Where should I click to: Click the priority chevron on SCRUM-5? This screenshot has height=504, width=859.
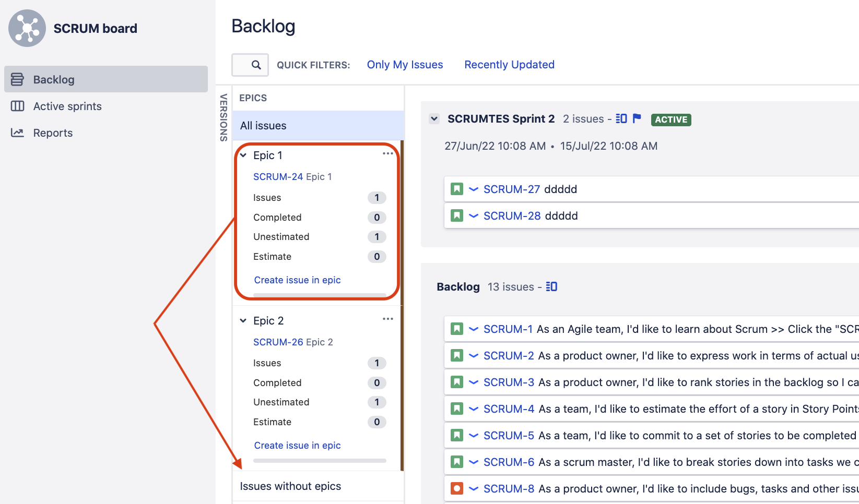tap(474, 436)
